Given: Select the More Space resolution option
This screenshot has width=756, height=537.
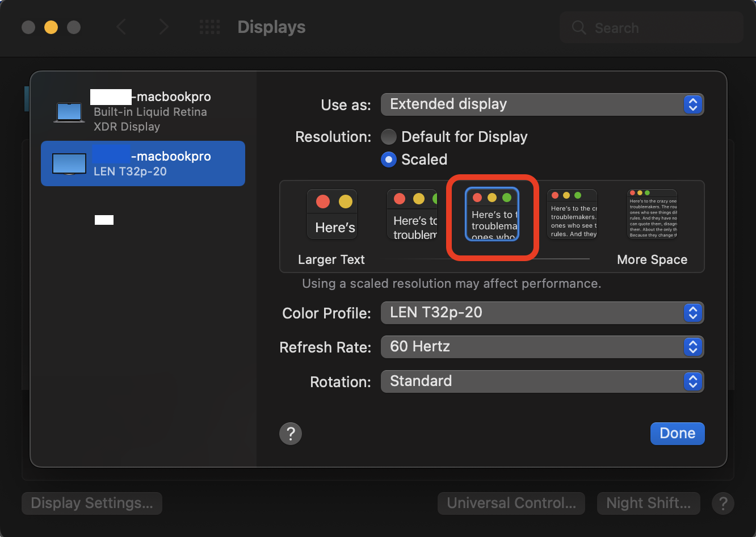Looking at the screenshot, I should pyautogui.click(x=652, y=214).
